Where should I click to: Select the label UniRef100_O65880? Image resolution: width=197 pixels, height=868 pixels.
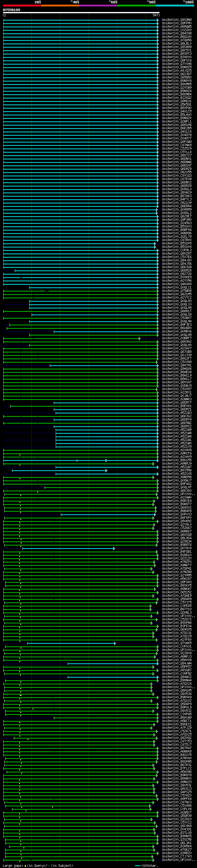[177, 78]
